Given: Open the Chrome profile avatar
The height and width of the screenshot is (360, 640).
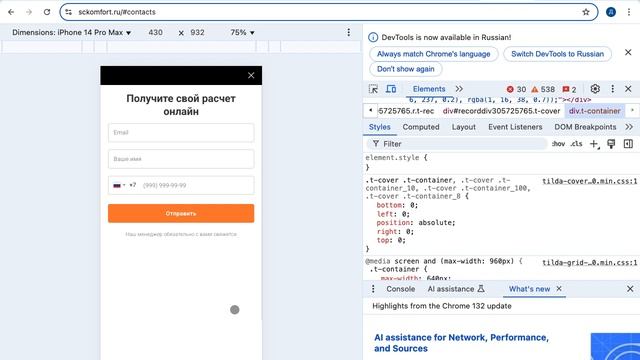Looking at the screenshot, I should coord(611,12).
